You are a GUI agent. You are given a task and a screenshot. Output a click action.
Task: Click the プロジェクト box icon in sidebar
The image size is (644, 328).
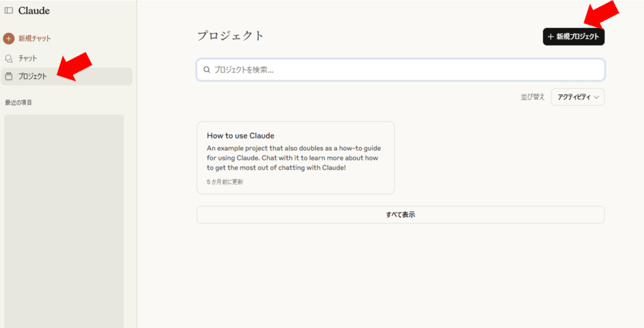[x=9, y=76]
